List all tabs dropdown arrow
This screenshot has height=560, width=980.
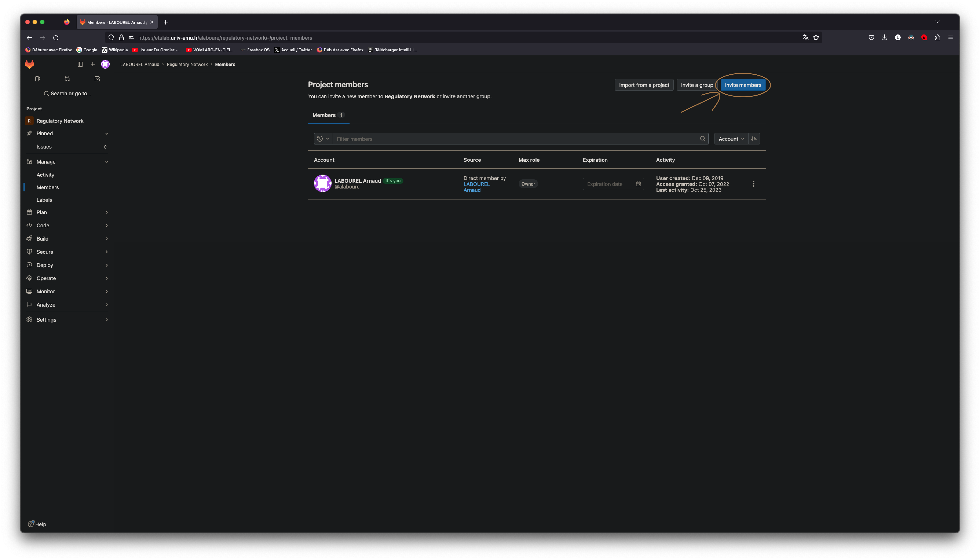[937, 22]
